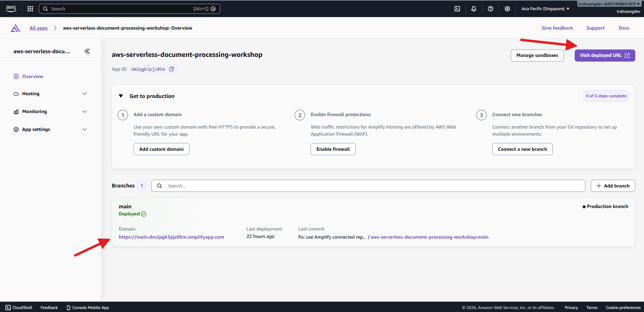Click Give feedback link
This screenshot has height=312, width=644.
(557, 28)
